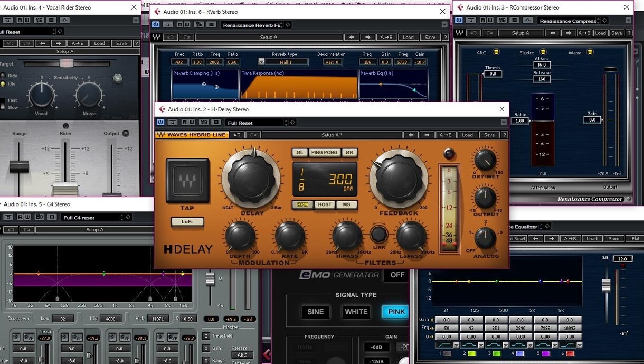Image resolution: width=644 pixels, height=364 pixels.
Task: Toggle power button of RCompressor plugin
Action: (x=459, y=20)
